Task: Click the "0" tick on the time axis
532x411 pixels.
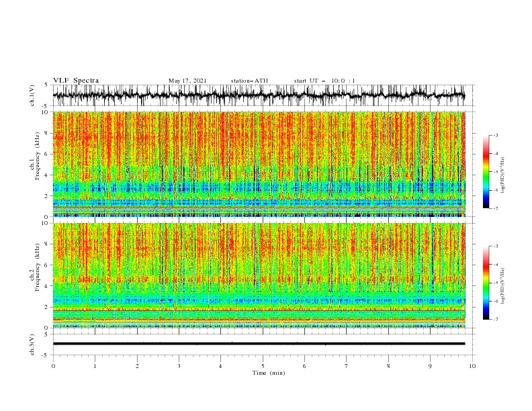Action: [x=53, y=366]
